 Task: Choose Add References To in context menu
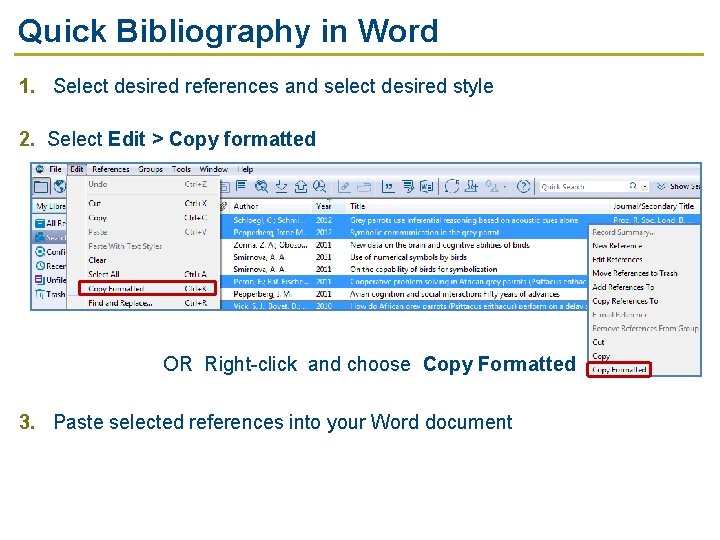point(645,287)
